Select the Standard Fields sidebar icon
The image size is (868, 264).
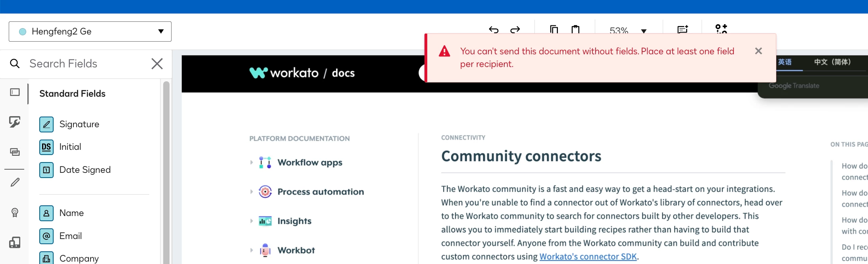[15, 92]
